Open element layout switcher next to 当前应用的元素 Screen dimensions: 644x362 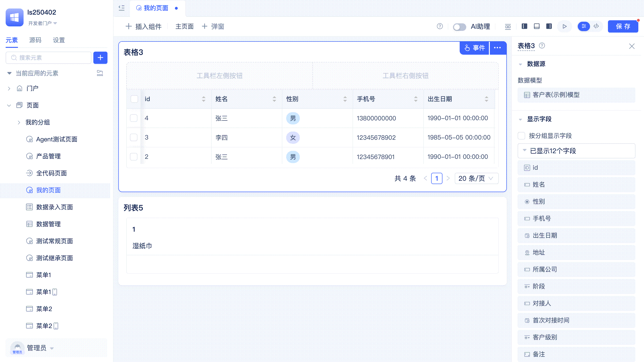100,73
